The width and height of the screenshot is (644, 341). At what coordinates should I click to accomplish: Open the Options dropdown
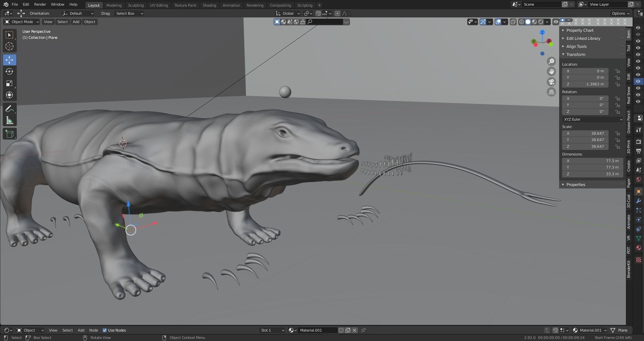coord(620,13)
